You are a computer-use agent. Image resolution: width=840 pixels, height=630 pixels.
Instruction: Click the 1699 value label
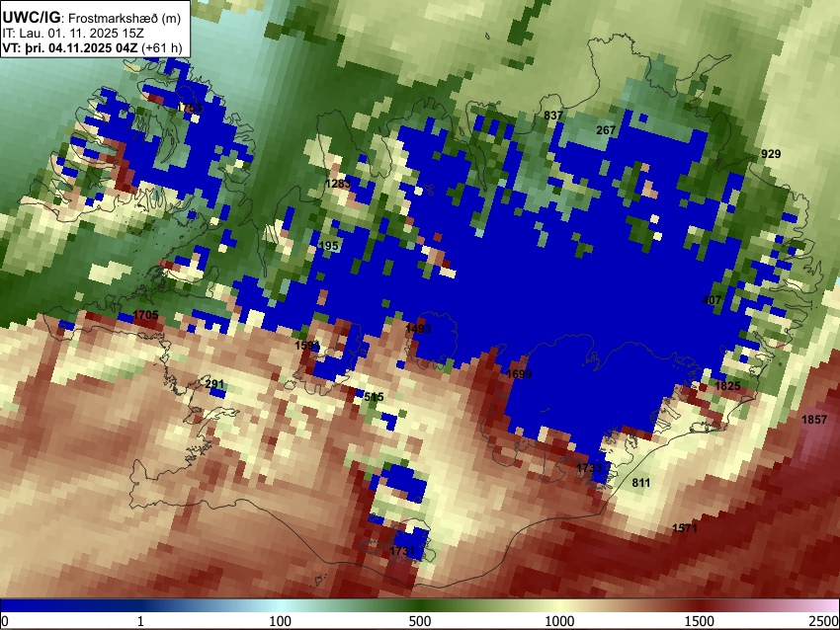[x=519, y=373]
